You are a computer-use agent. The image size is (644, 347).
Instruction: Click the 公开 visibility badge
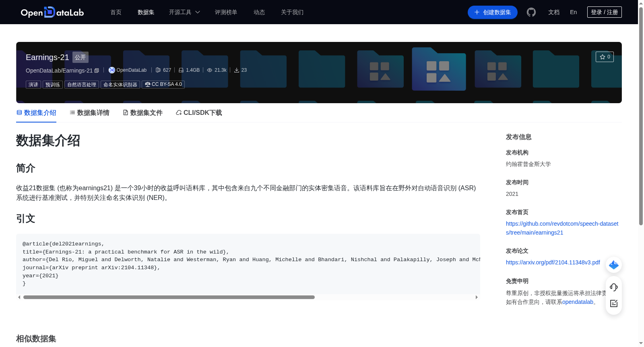(80, 57)
